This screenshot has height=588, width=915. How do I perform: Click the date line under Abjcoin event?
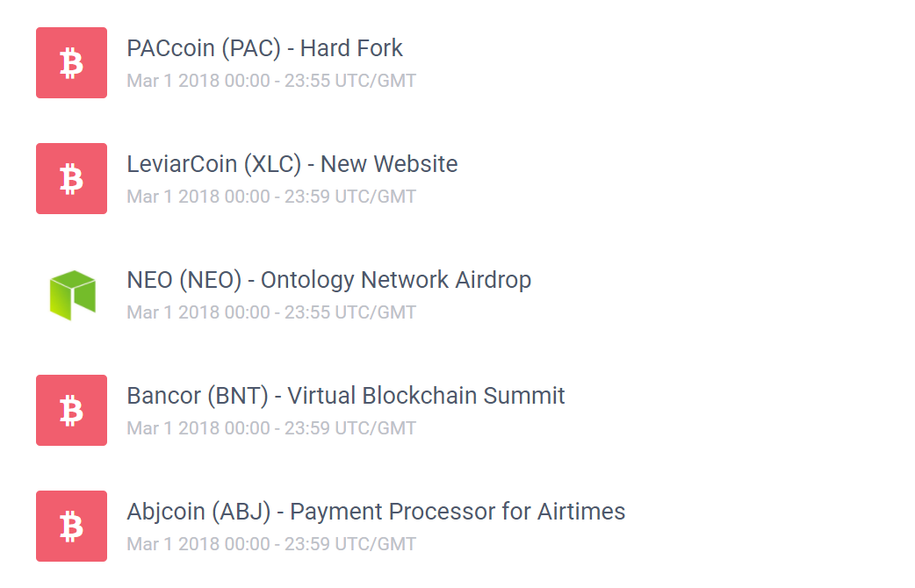[x=271, y=545]
